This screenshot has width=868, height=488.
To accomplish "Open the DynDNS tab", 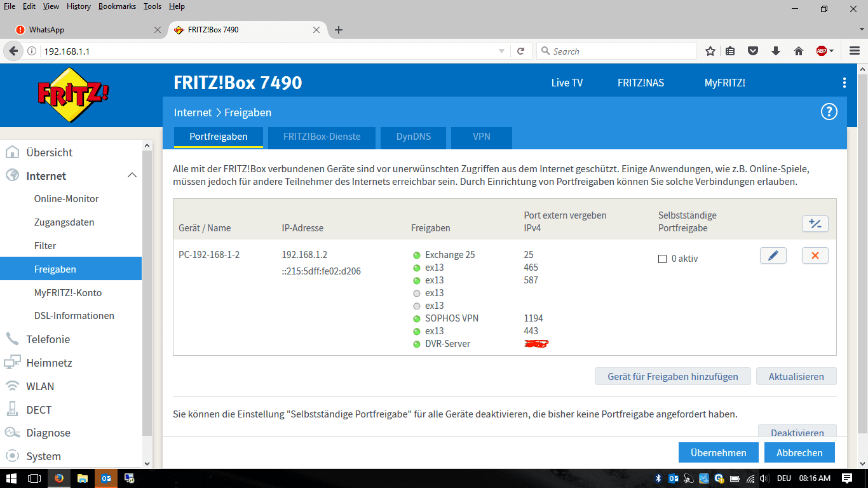I will [413, 137].
